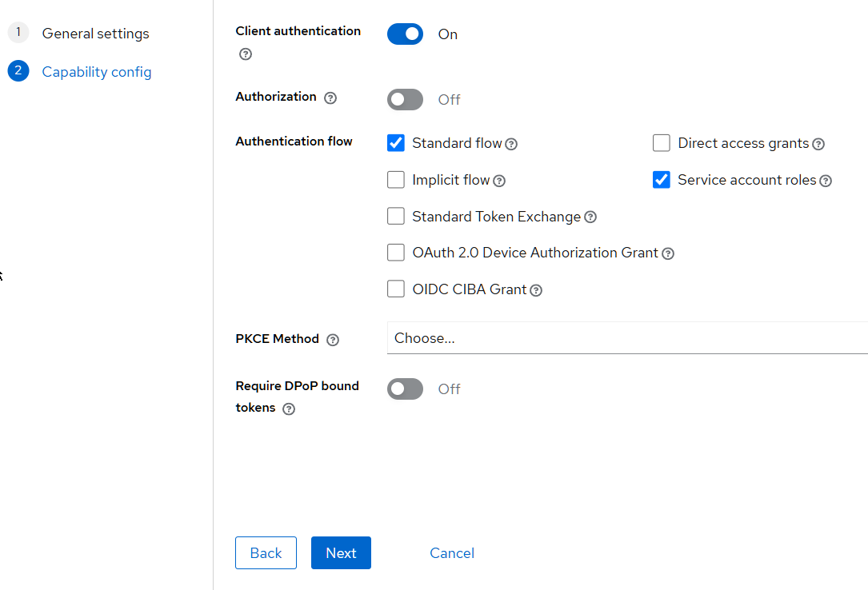Show Service account roles help tooltip
The image size is (868, 590).
[826, 181]
